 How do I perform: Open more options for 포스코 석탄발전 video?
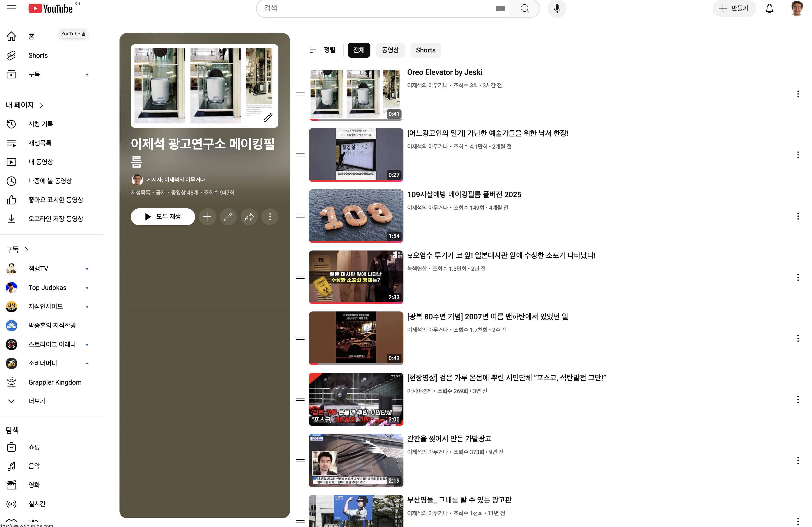798,400
